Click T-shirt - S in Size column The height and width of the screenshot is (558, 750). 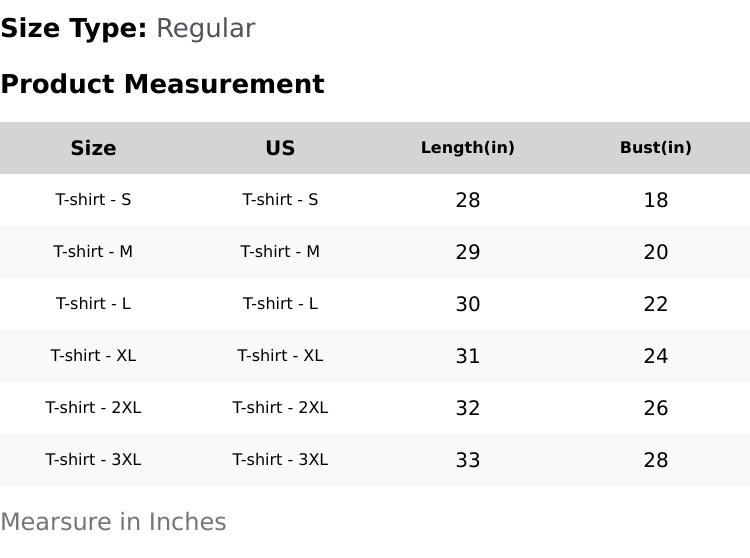93,200
